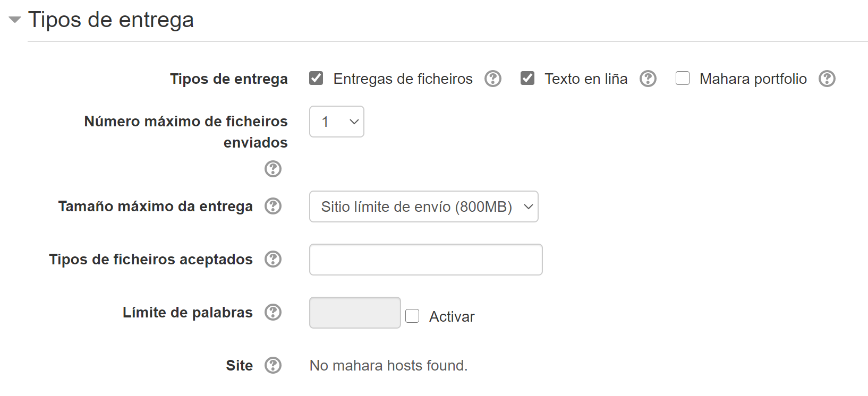The image size is (868, 396).
Task: Open the Sitio límite de envío size dropdown
Action: [x=423, y=206]
